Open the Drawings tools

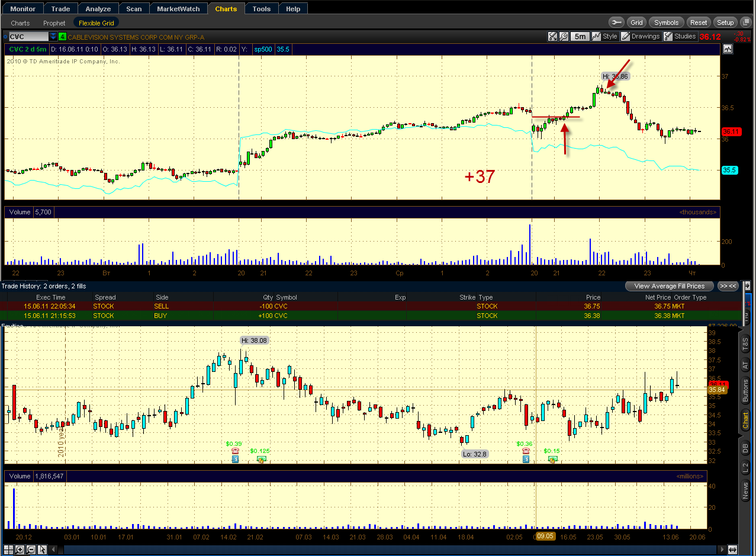[x=640, y=37]
